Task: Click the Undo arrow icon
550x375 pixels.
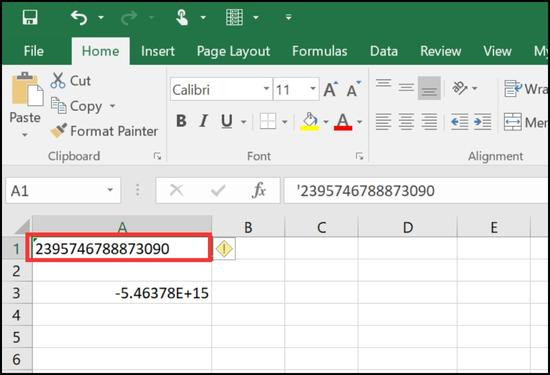Action: point(79,17)
